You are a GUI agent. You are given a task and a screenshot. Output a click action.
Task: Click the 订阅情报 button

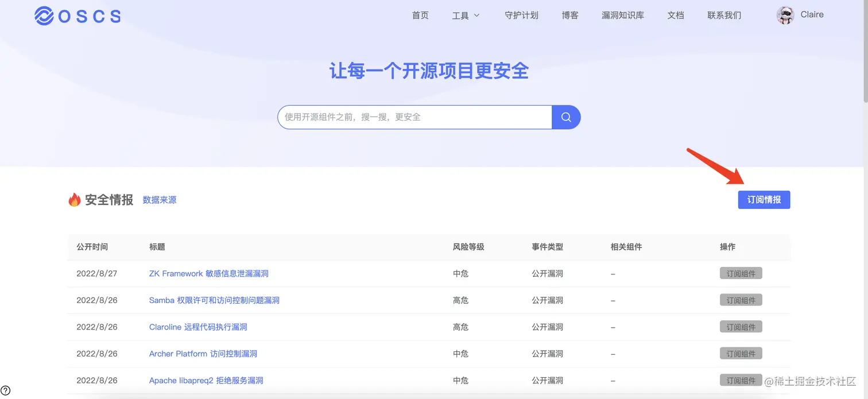(x=764, y=200)
